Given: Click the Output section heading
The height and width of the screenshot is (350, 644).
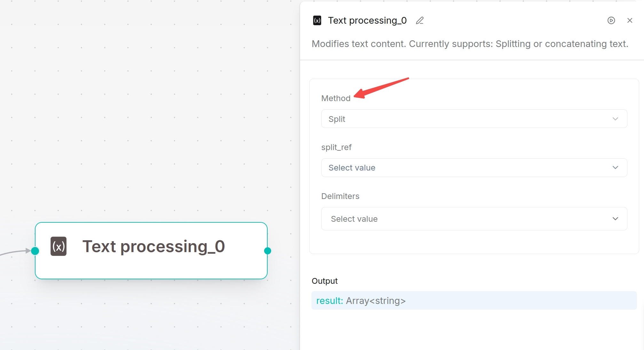Looking at the screenshot, I should [325, 281].
